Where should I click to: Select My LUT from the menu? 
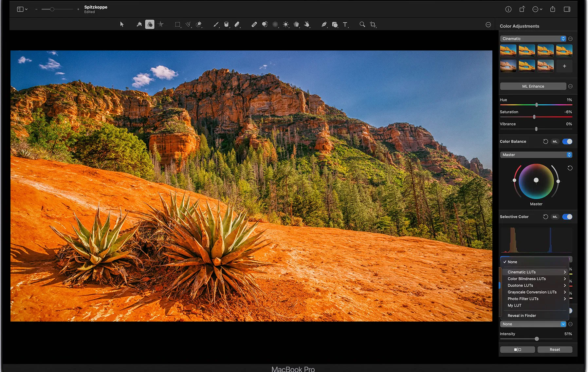[x=514, y=305]
